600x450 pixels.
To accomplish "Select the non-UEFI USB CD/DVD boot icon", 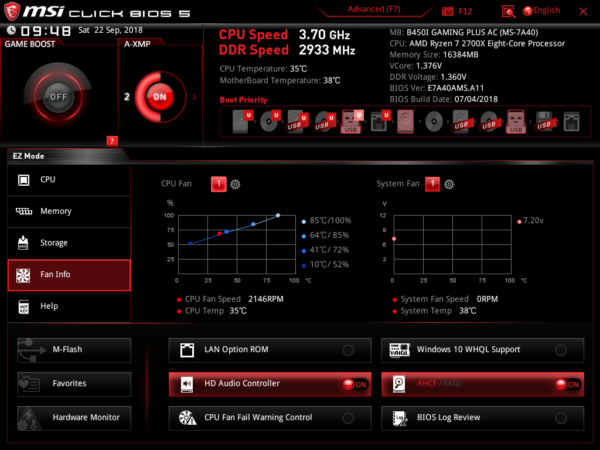I will point(489,121).
